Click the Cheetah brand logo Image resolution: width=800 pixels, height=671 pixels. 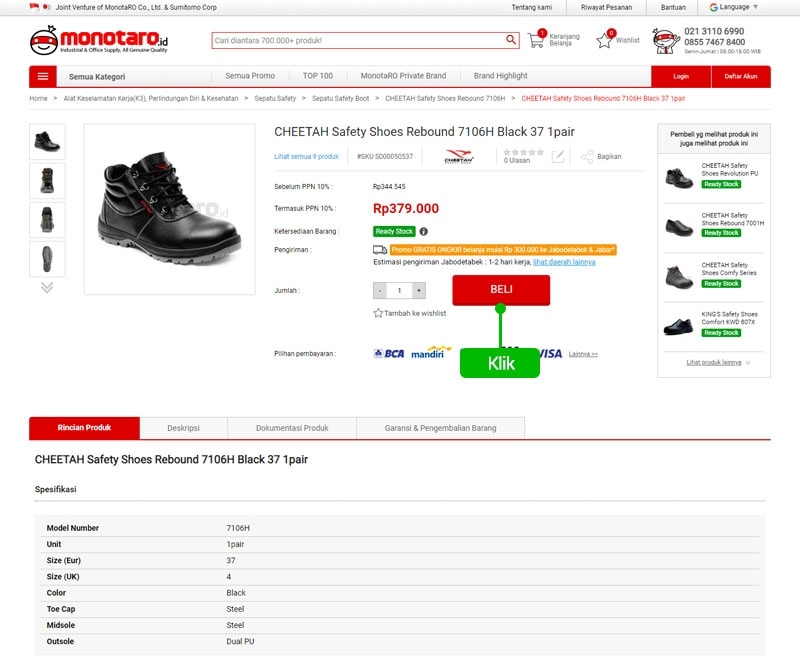pyautogui.click(x=458, y=157)
